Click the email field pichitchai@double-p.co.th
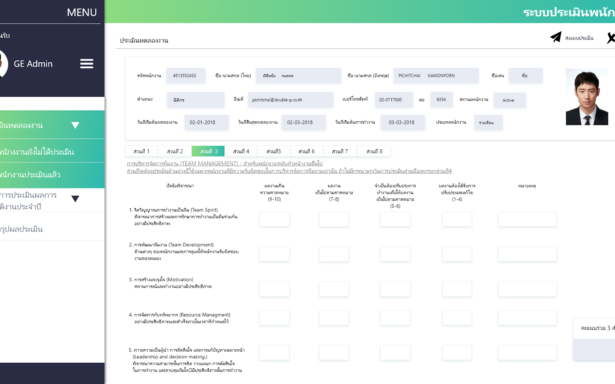This screenshot has width=615, height=384. point(291,100)
